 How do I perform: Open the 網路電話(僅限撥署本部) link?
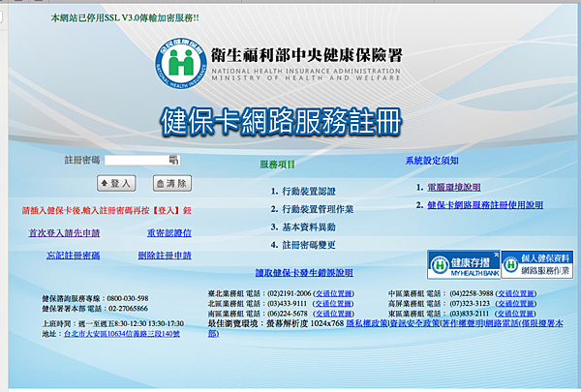pos(524,323)
